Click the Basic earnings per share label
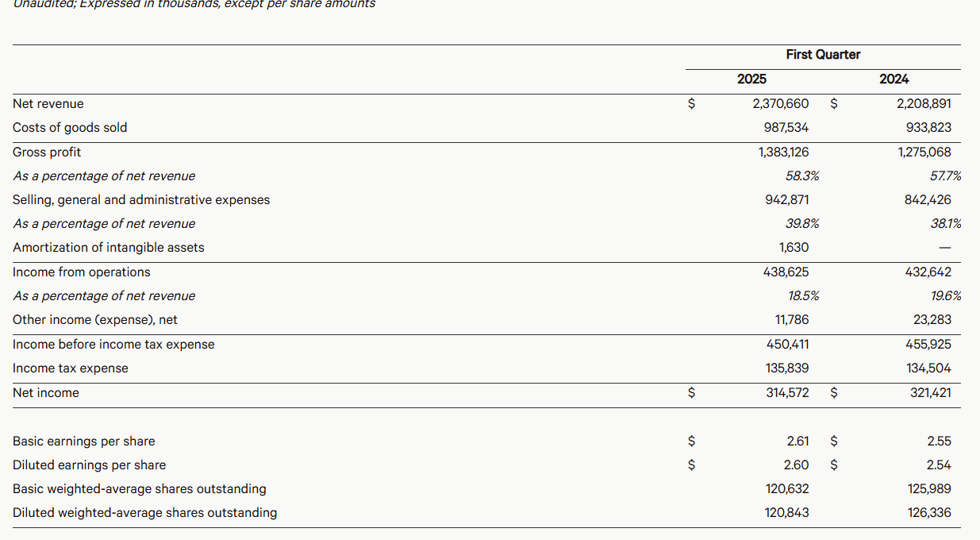This screenshot has width=980, height=540. tap(84, 442)
